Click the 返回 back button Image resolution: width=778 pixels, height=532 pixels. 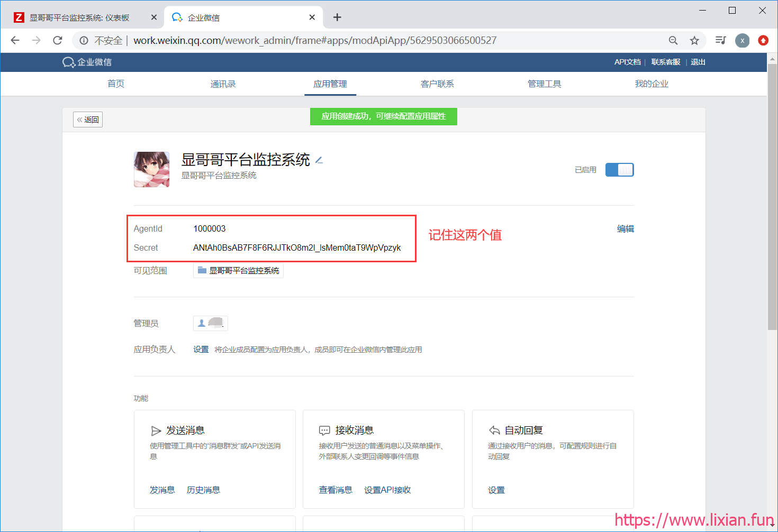[x=88, y=120]
